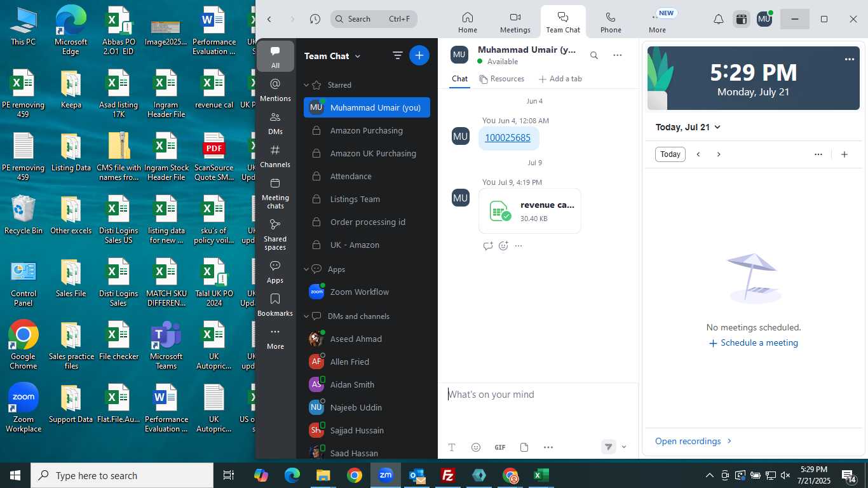Viewport: 868px width, 488px height.
Task: Click Schedule a meeting link
Action: (754, 342)
